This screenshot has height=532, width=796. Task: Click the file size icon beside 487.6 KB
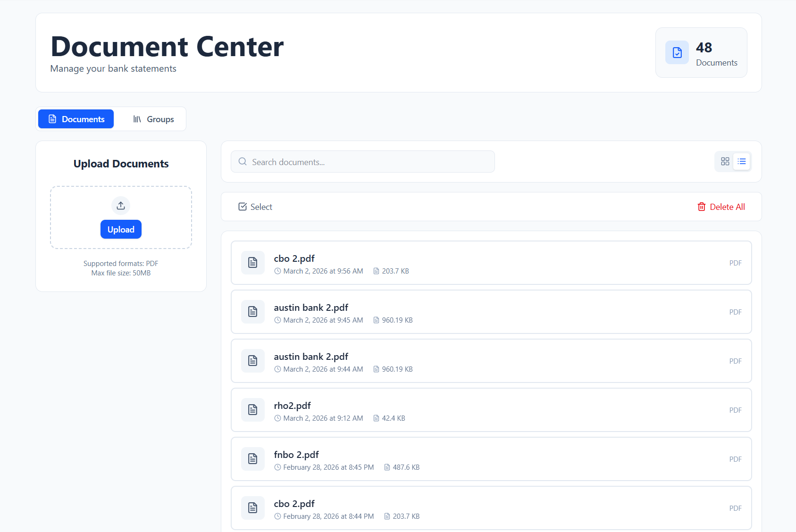point(388,467)
